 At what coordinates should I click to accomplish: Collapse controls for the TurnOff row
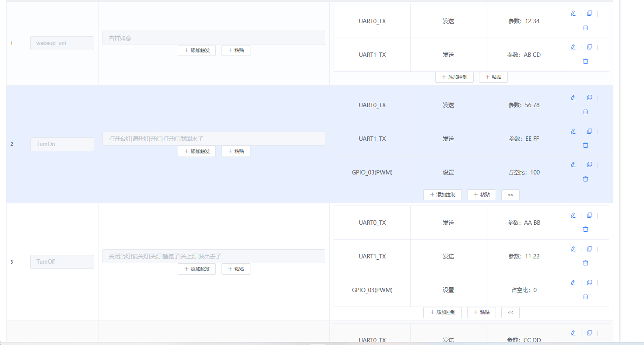510,312
